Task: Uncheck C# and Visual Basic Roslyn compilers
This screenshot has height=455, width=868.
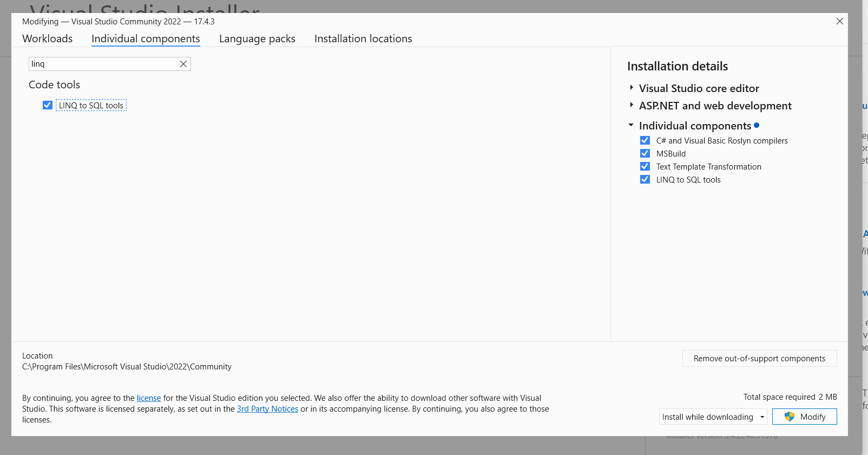Action: pyautogui.click(x=645, y=140)
